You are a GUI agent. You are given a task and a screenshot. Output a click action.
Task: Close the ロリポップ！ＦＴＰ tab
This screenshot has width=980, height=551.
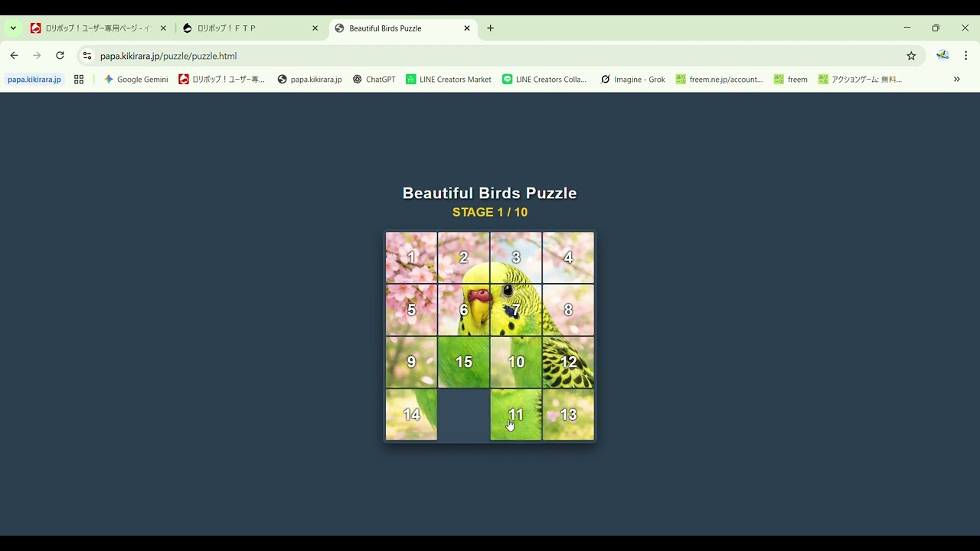(315, 28)
